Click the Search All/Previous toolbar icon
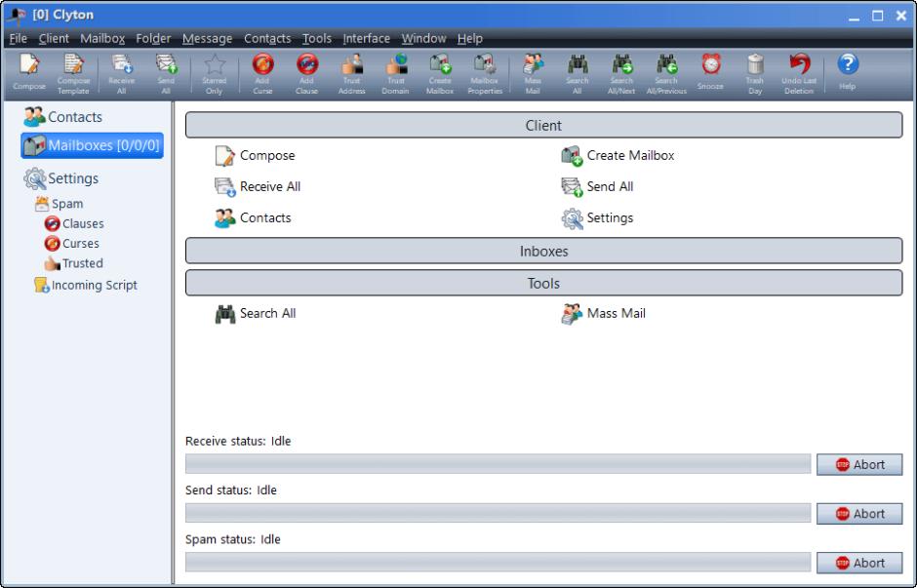 666,74
